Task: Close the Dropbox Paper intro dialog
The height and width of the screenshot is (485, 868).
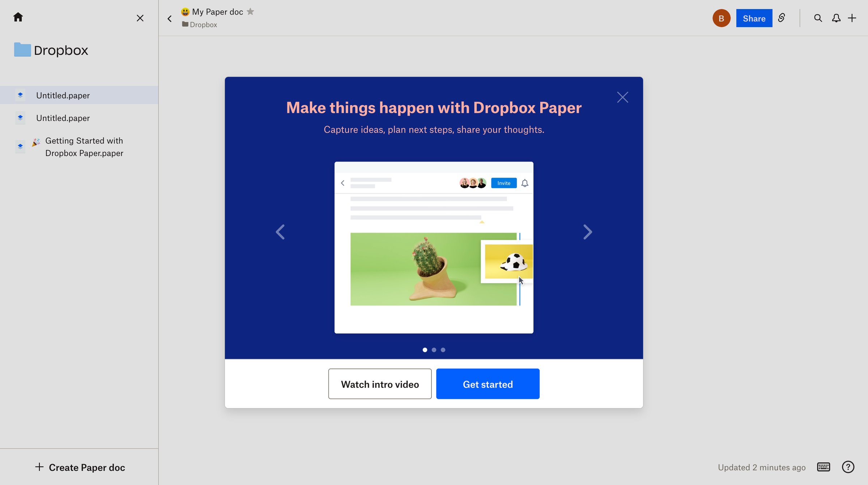Action: pos(622,97)
